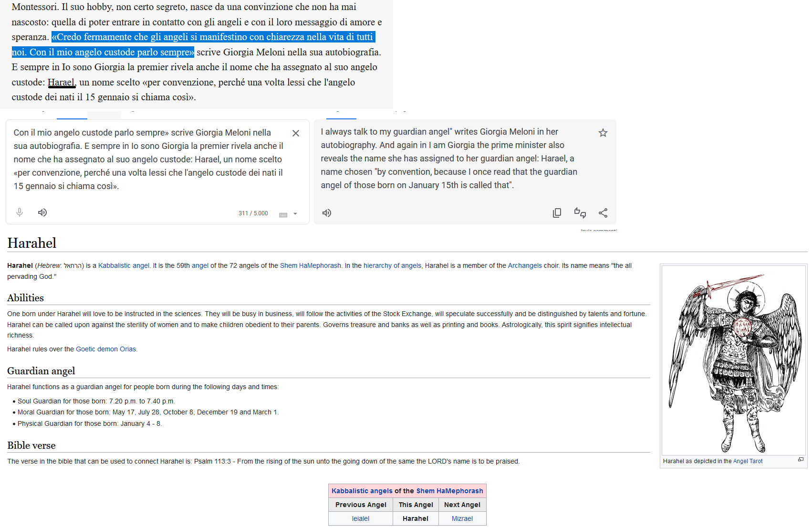This screenshot has width=812, height=529.
Task: Click the Bible verse section heading
Action: 31,445
